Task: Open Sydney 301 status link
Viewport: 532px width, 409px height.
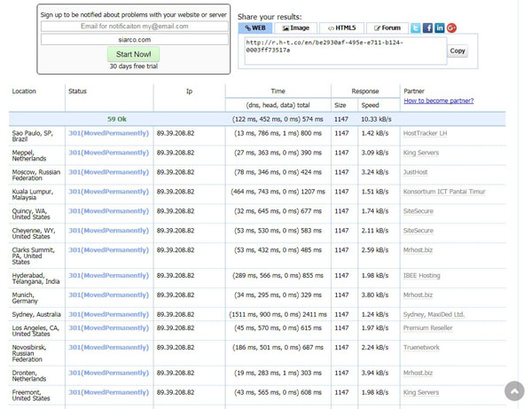Action: pos(108,314)
